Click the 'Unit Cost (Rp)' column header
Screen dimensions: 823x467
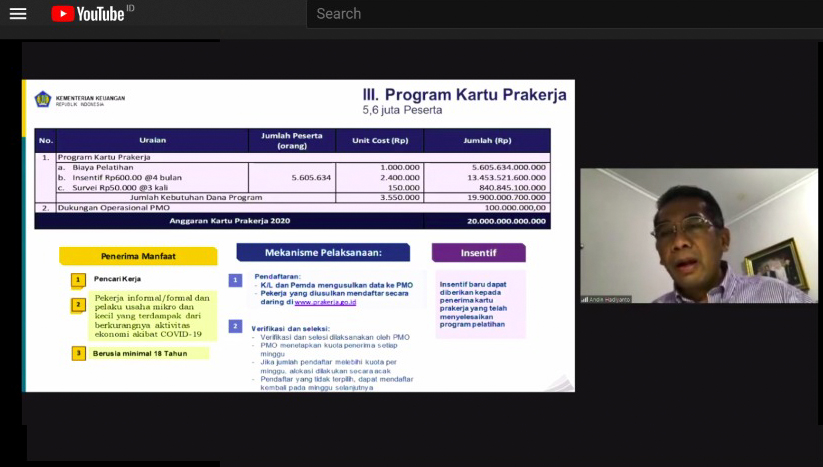click(380, 140)
